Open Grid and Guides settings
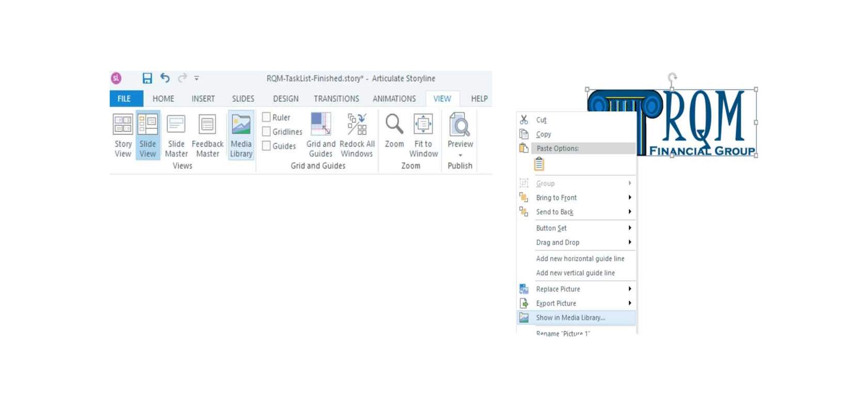 pos(321,135)
